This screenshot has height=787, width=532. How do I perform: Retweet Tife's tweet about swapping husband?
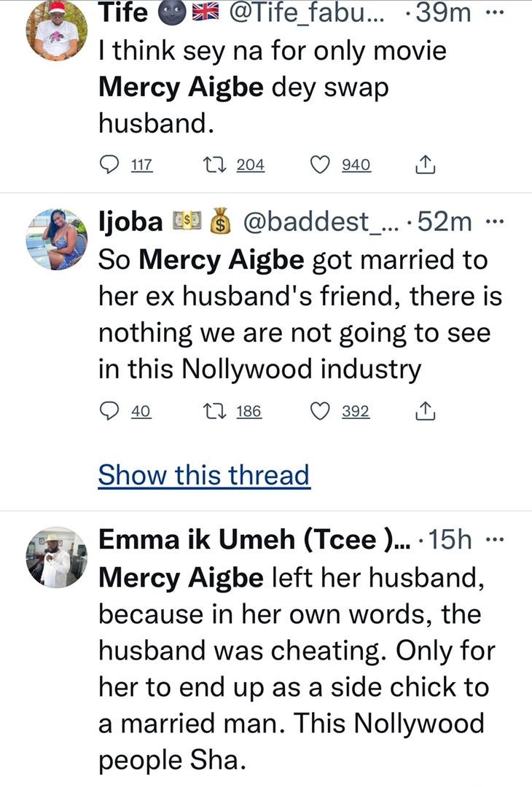pos(215,166)
